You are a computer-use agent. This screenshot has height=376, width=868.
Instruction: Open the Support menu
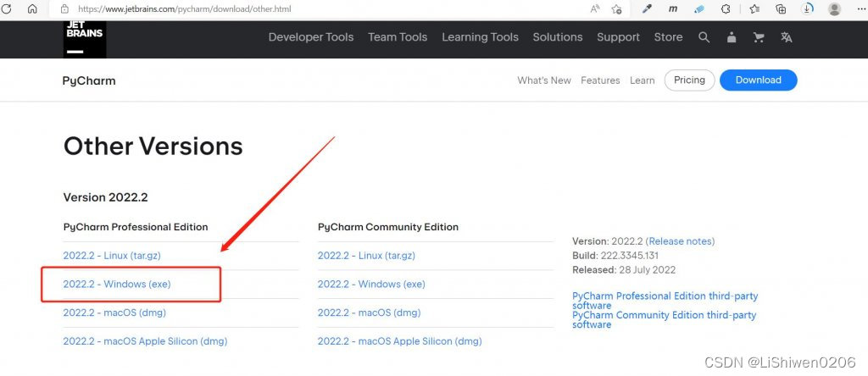[618, 37]
